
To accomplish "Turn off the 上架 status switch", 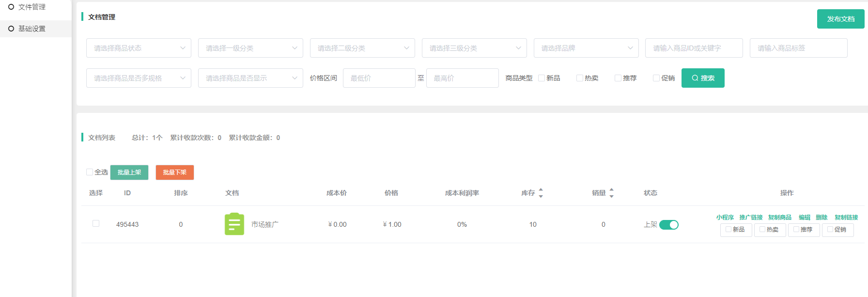I will [x=669, y=225].
